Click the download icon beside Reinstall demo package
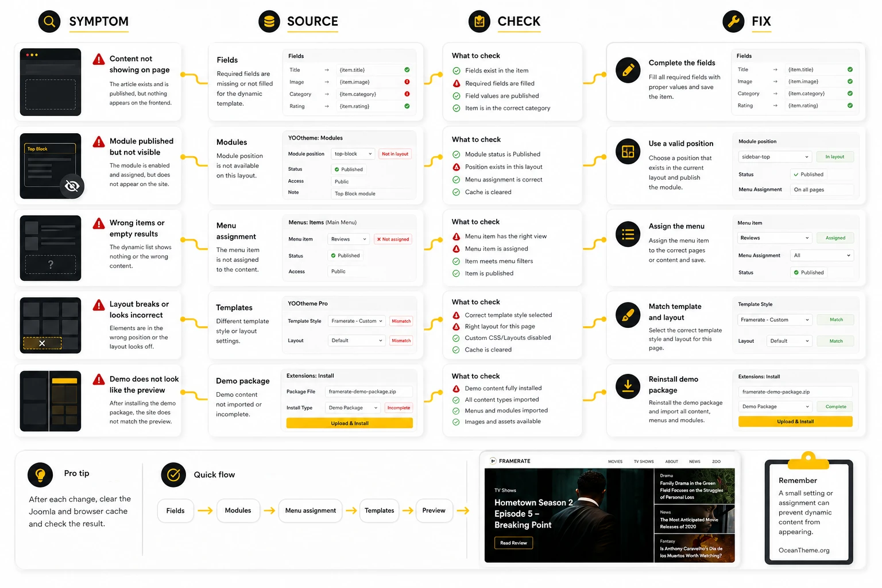The height and width of the screenshot is (588, 882). tap(628, 386)
